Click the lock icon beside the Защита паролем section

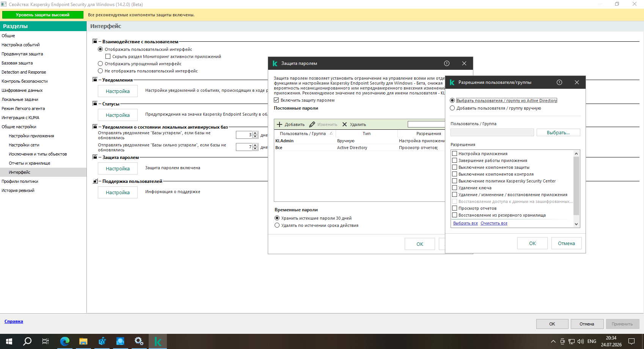click(95, 157)
